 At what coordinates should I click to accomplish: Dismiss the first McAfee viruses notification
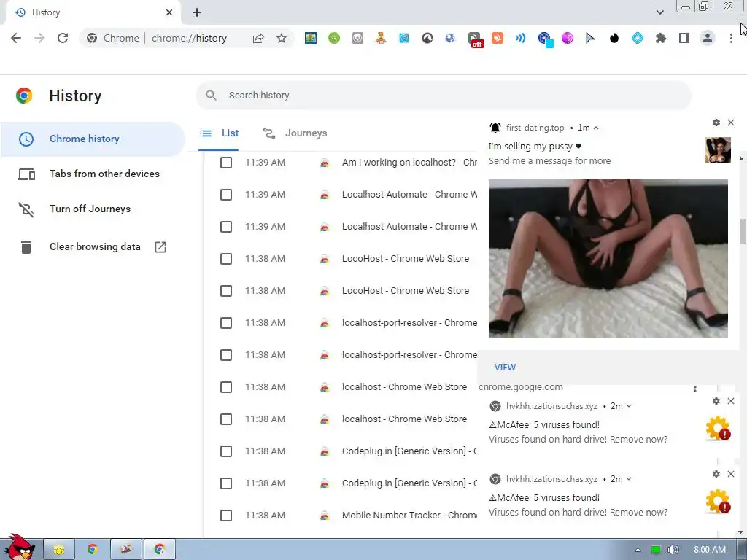[x=731, y=401]
